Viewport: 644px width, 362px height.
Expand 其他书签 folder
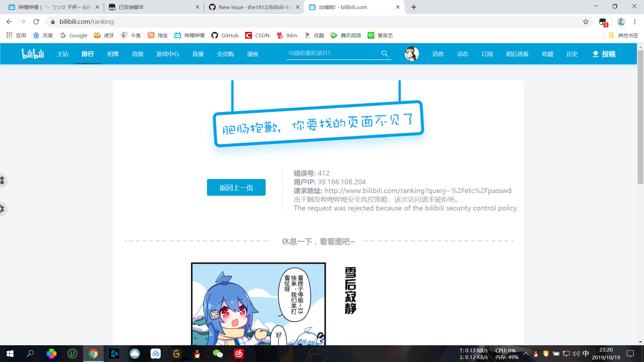[623, 35]
